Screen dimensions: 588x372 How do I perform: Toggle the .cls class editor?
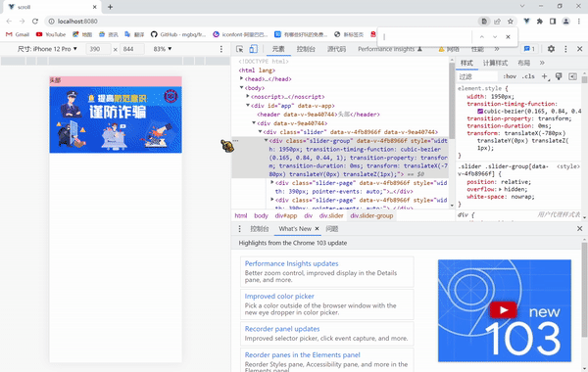pos(528,76)
